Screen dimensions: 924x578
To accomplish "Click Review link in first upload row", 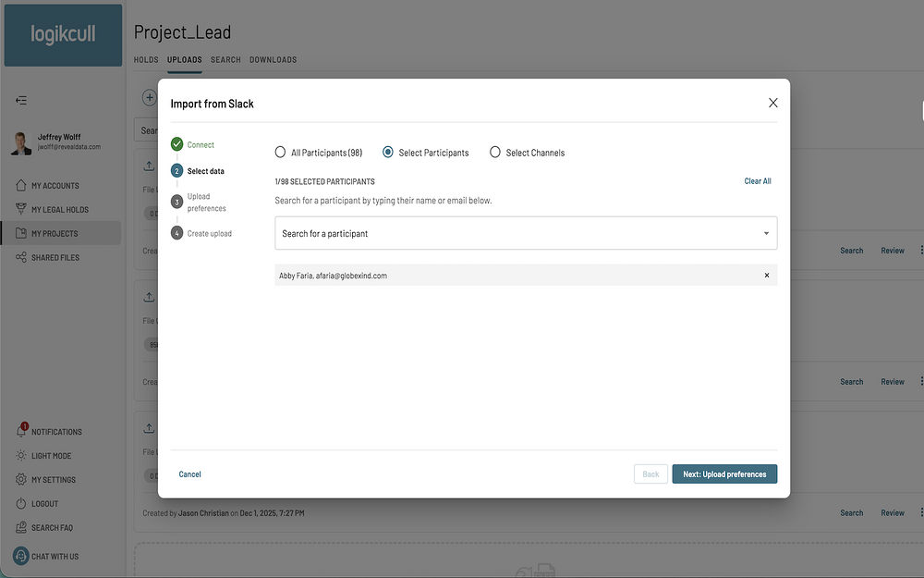I will coord(893,251).
